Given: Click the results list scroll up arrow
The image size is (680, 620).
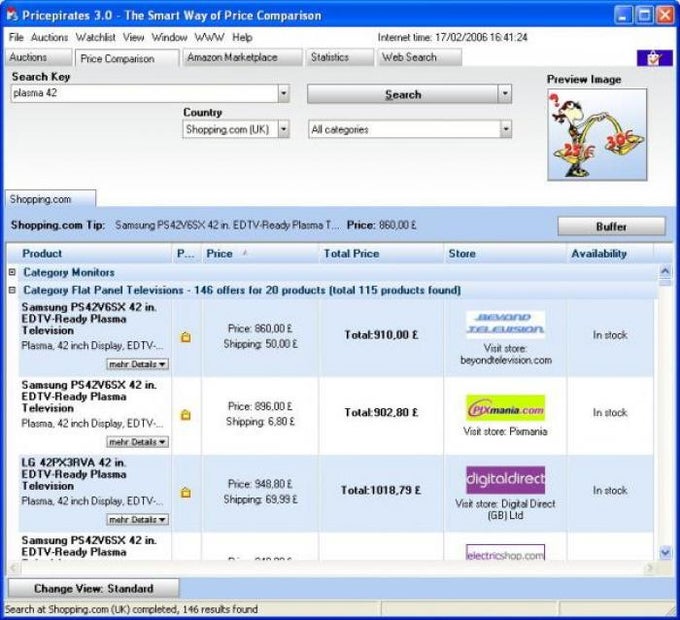Looking at the screenshot, I should click(x=665, y=272).
